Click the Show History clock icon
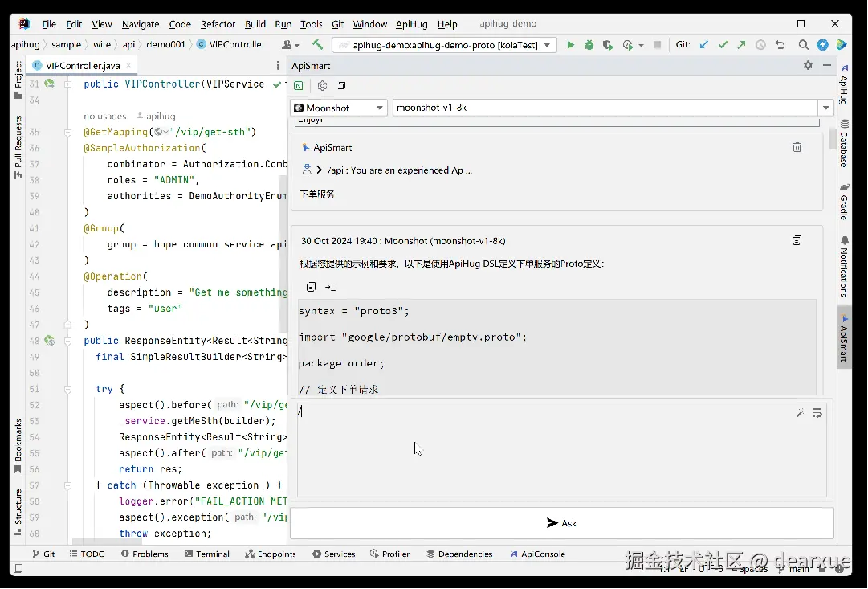Image resolution: width=868 pixels, height=589 pixels. pos(760,45)
